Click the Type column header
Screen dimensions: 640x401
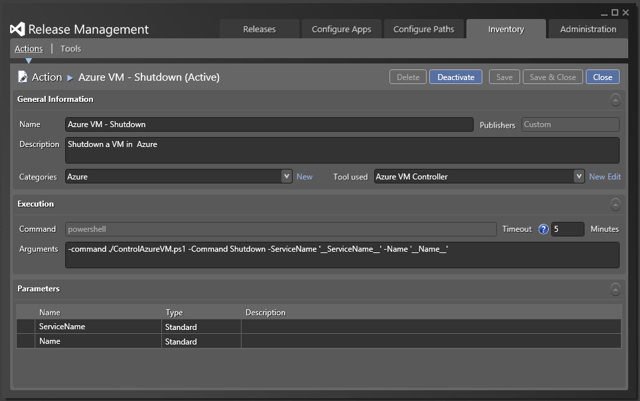tap(174, 313)
